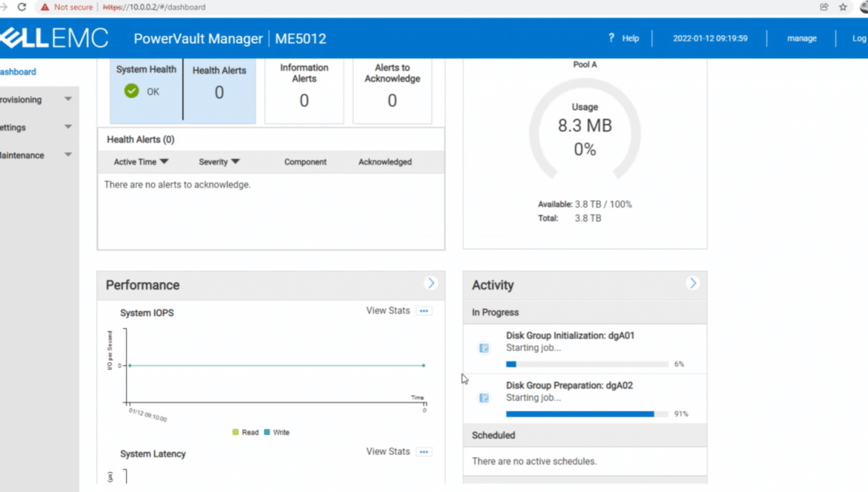Screen dimensions: 868x492
Task: Sort alerts by Active Time
Action: coord(141,162)
